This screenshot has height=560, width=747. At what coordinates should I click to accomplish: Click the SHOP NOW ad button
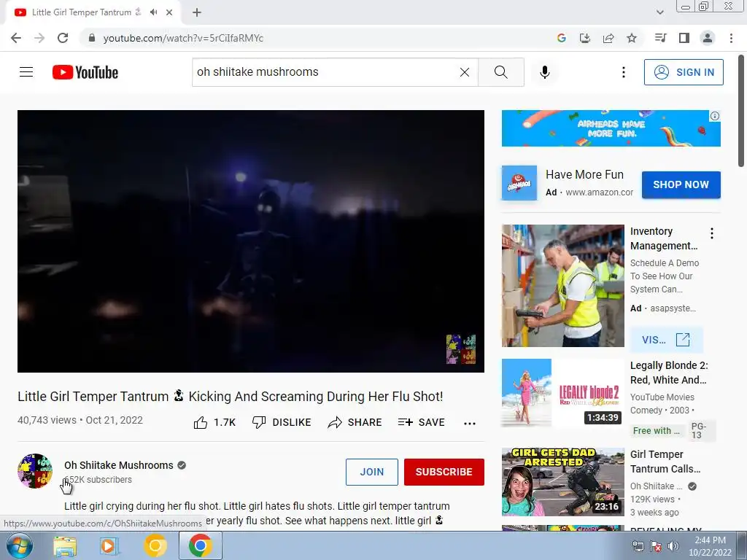tap(681, 184)
